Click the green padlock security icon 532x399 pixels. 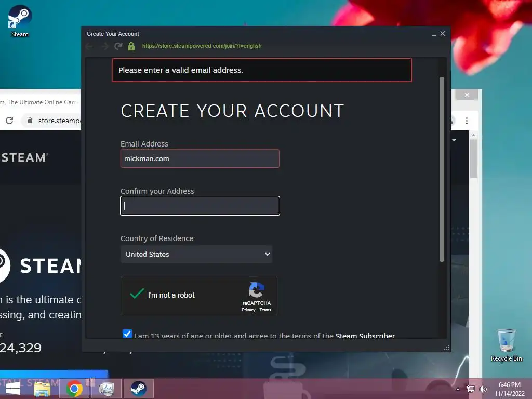tap(131, 46)
